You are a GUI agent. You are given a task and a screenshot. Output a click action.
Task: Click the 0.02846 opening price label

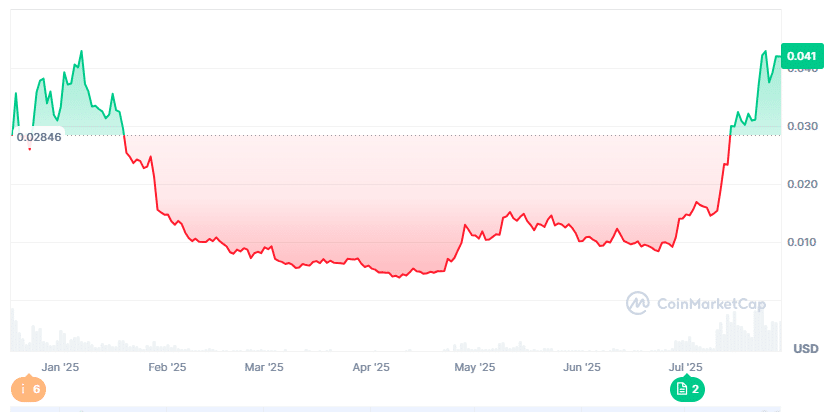(39, 137)
